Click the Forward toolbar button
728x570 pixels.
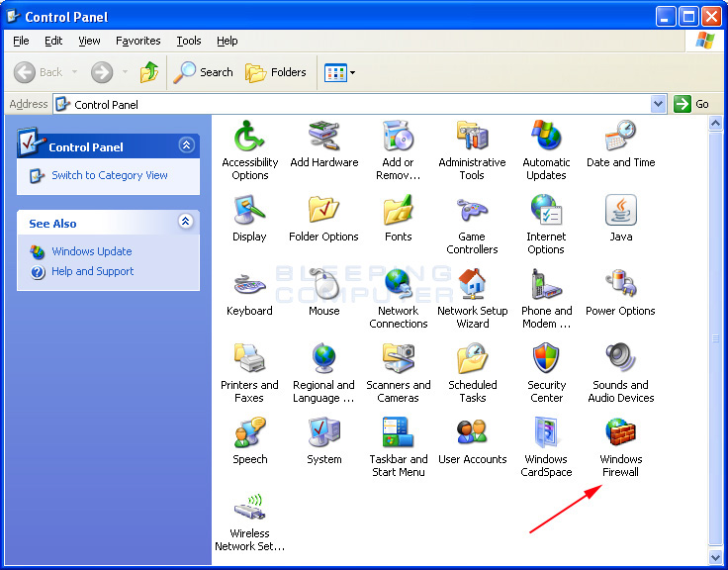click(x=102, y=72)
